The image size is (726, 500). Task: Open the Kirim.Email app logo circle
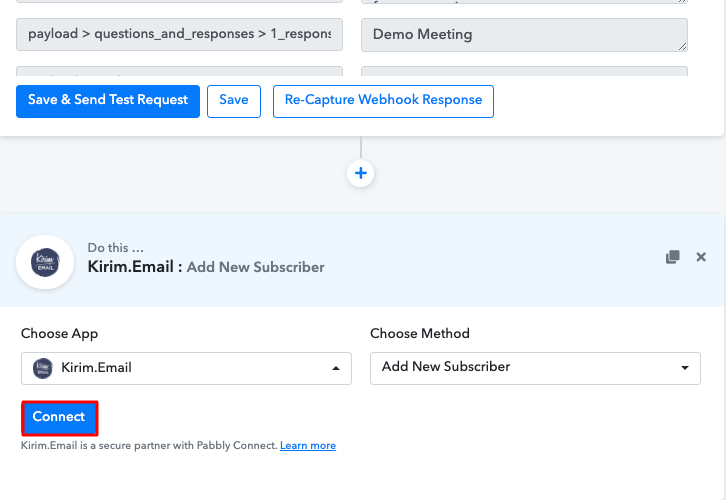[x=45, y=262]
